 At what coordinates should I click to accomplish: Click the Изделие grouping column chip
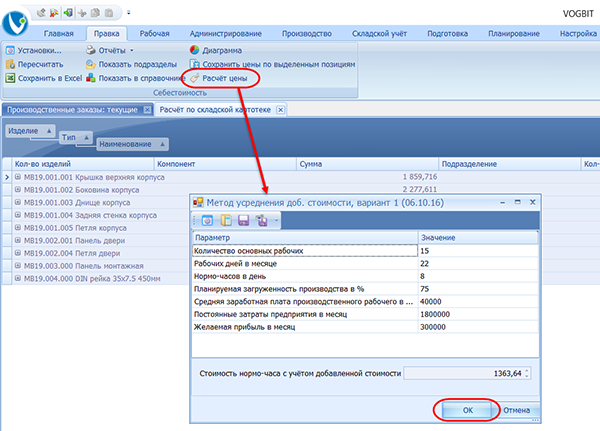point(30,131)
